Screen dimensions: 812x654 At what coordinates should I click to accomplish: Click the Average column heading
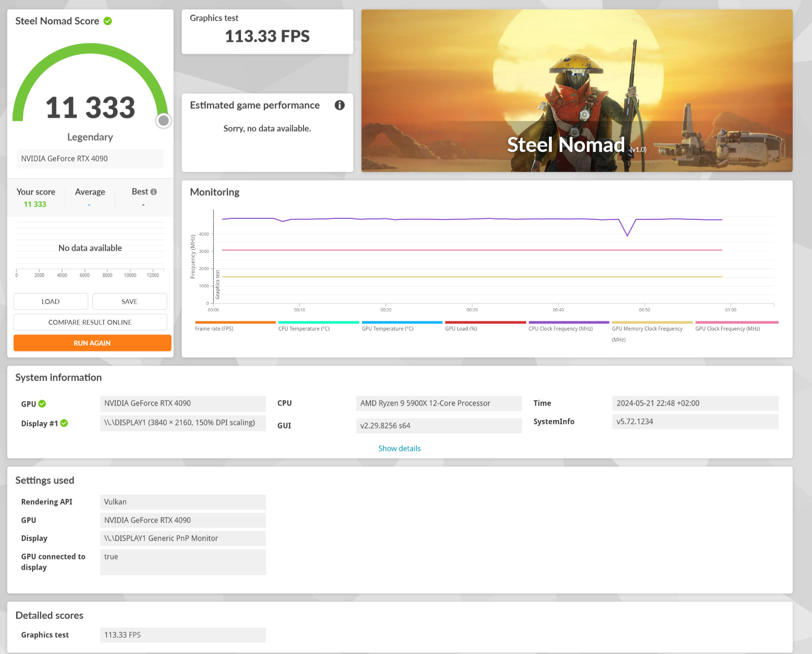pyautogui.click(x=90, y=192)
